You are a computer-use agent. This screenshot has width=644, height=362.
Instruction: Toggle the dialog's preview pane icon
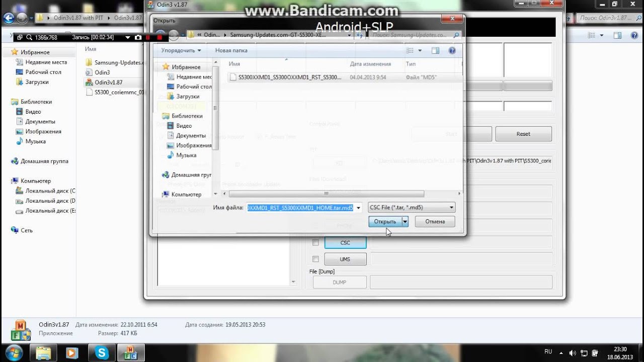(435, 50)
